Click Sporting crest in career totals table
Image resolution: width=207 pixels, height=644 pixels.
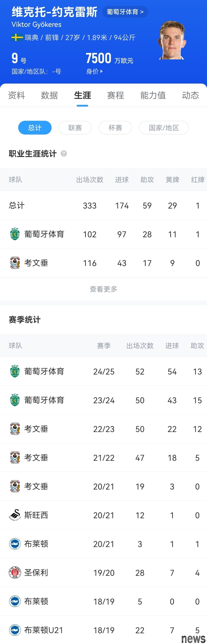click(x=15, y=234)
